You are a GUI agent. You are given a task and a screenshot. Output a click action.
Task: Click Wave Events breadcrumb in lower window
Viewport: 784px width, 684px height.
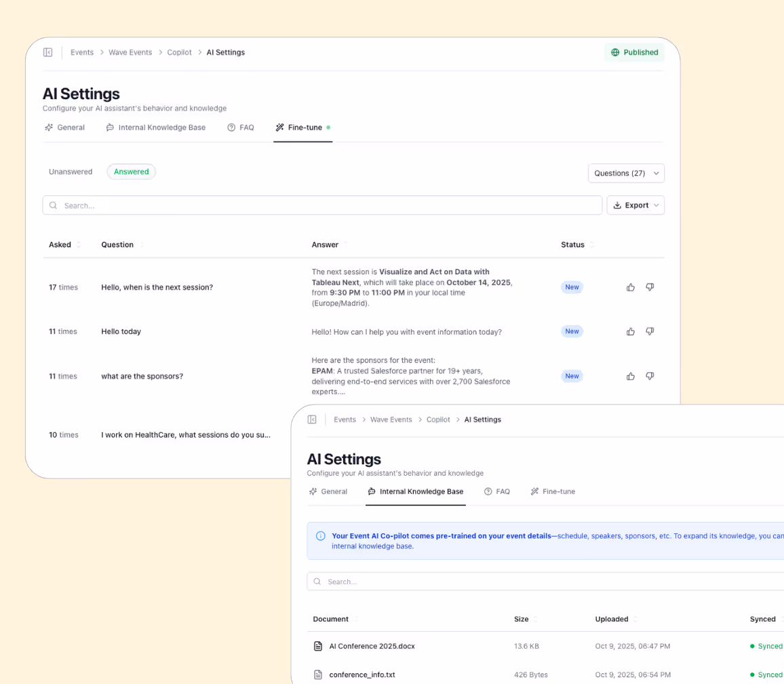391,419
